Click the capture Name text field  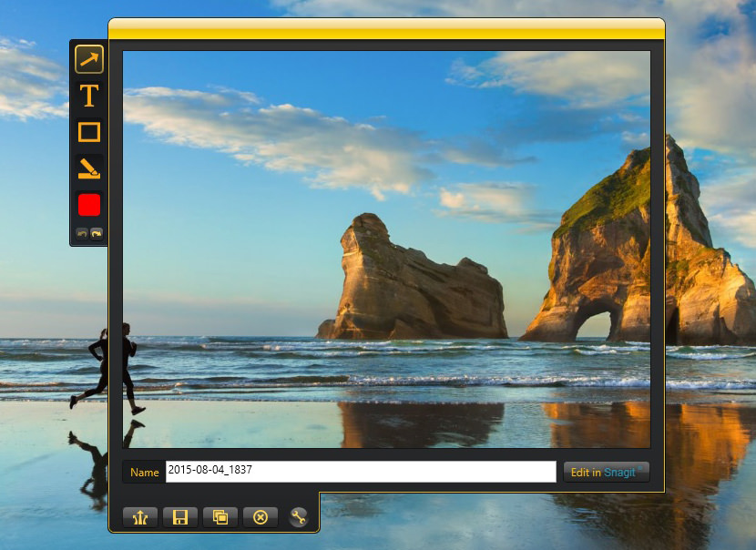pyautogui.click(x=360, y=472)
